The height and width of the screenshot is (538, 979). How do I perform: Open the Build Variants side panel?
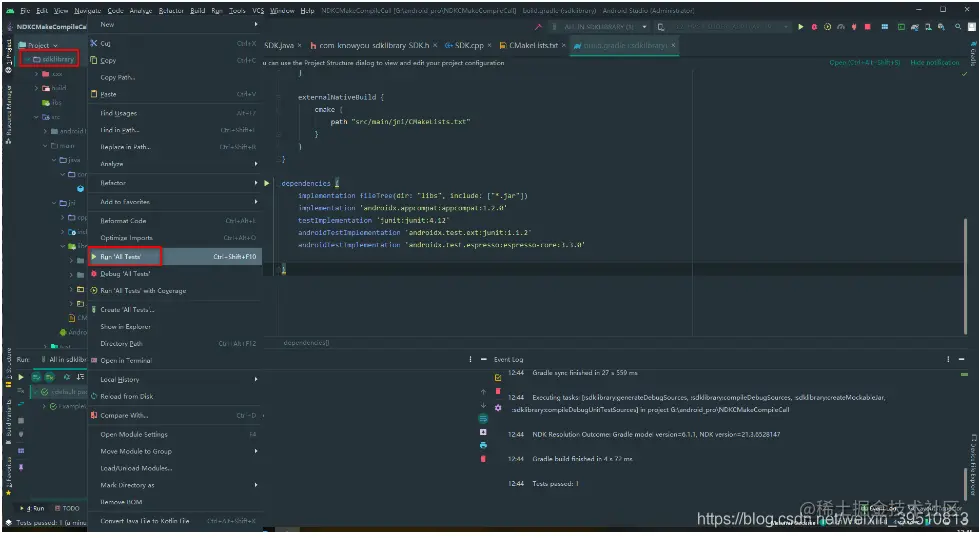8,423
